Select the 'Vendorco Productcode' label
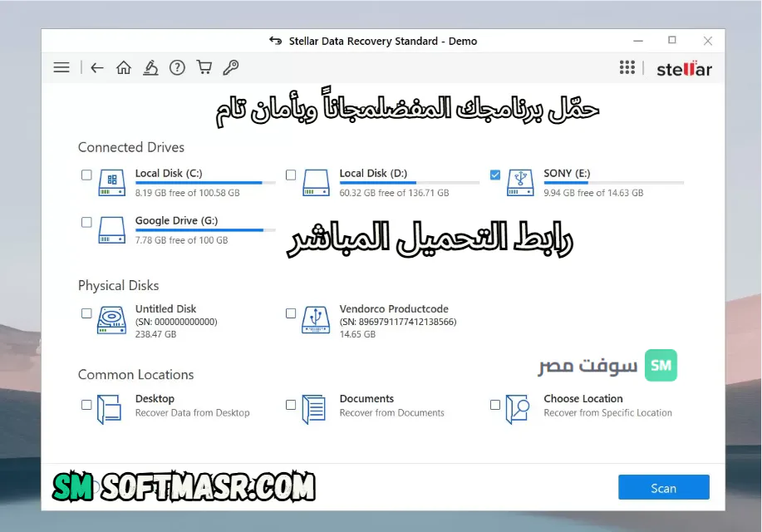Viewport: 762px width, 532px height. [x=394, y=308]
